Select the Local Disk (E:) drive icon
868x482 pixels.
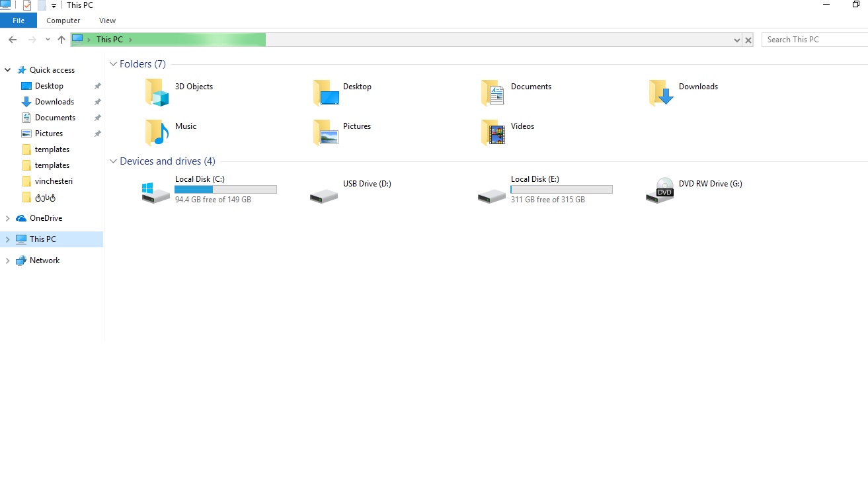pyautogui.click(x=492, y=195)
